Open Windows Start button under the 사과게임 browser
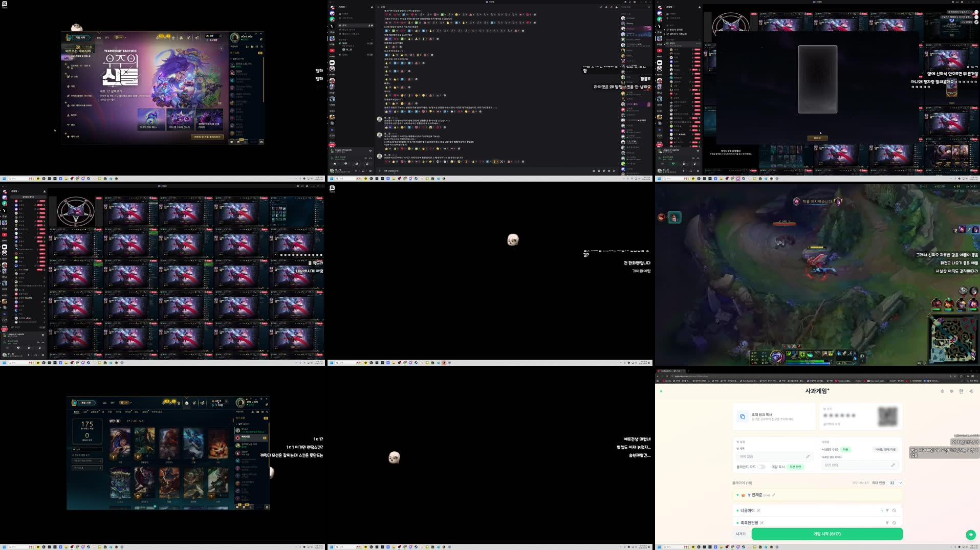The height and width of the screenshot is (550, 980). tap(659, 547)
